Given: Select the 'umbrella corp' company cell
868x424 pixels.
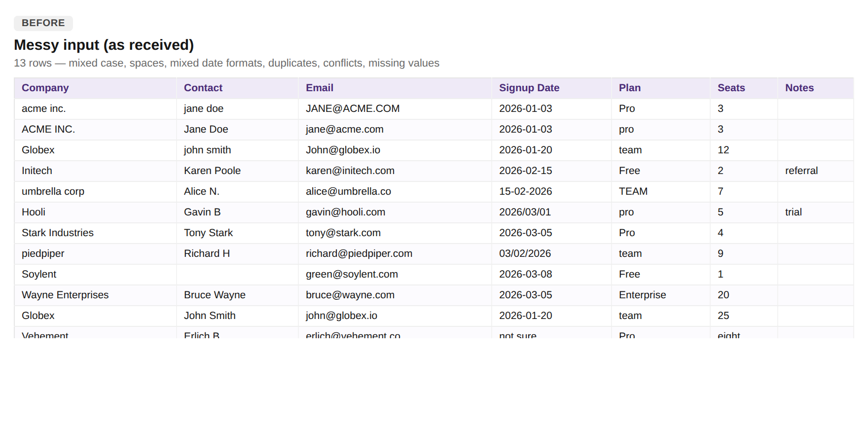Looking at the screenshot, I should [x=95, y=192].
